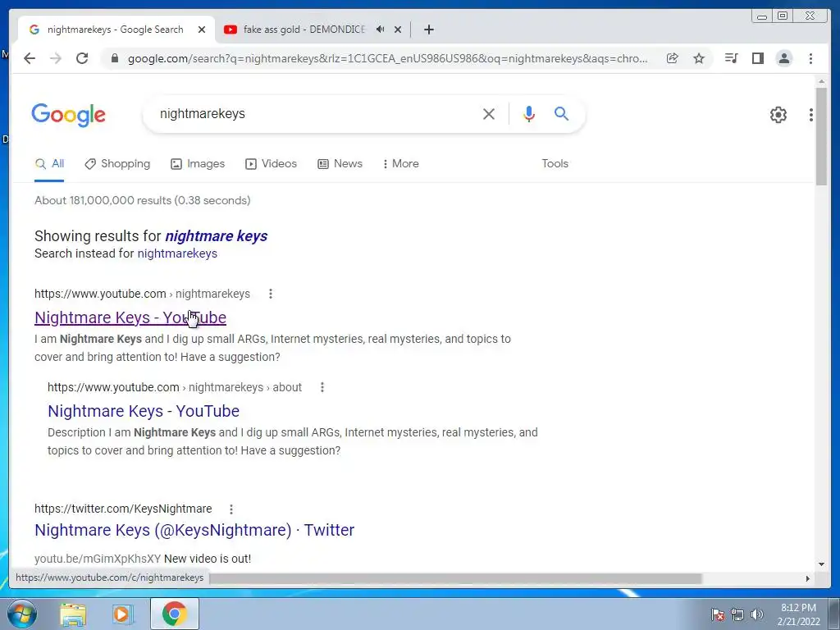
Task: Open the Nightmare Keys YouTube about result
Action: 144,411
